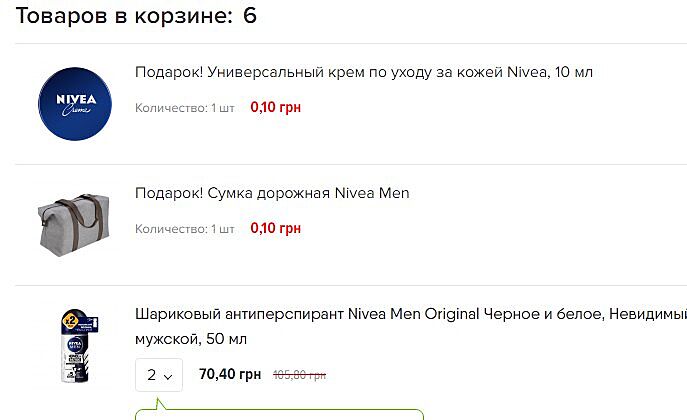Click the мужской, 50 мл title line
This screenshot has width=687, height=420.
[x=190, y=340]
